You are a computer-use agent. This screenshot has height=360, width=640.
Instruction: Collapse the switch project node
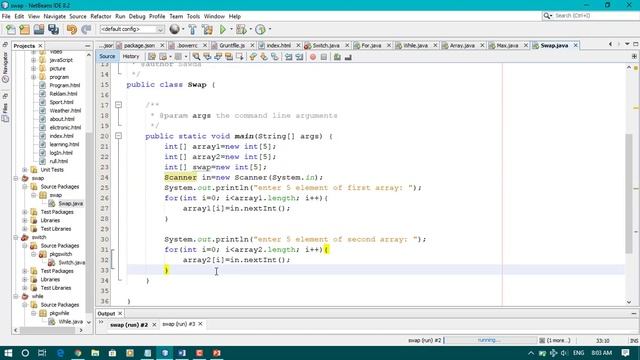[16, 237]
